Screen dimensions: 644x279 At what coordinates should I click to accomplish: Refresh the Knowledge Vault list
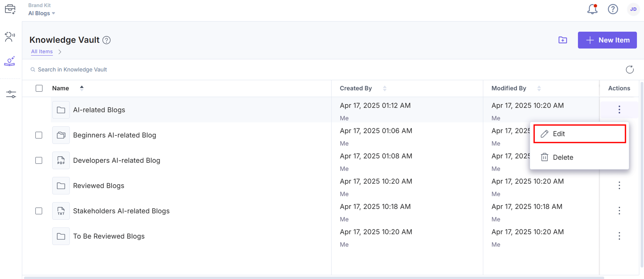coord(630,69)
